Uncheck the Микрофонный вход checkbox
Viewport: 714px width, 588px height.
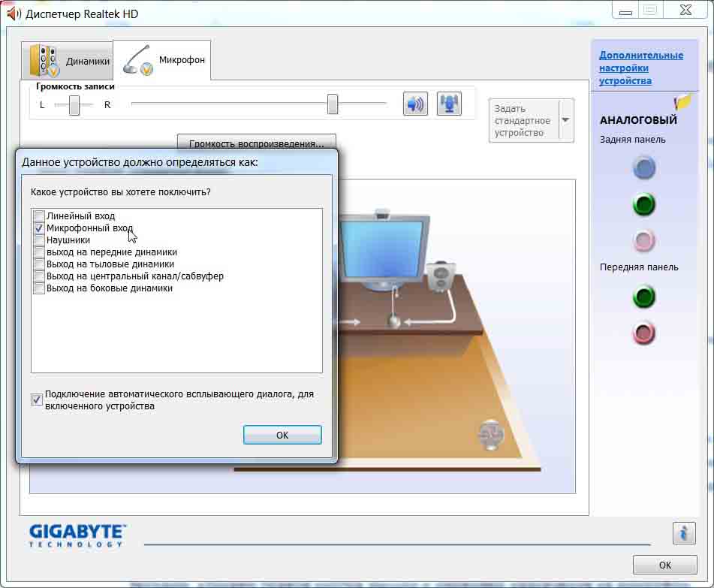[39, 228]
